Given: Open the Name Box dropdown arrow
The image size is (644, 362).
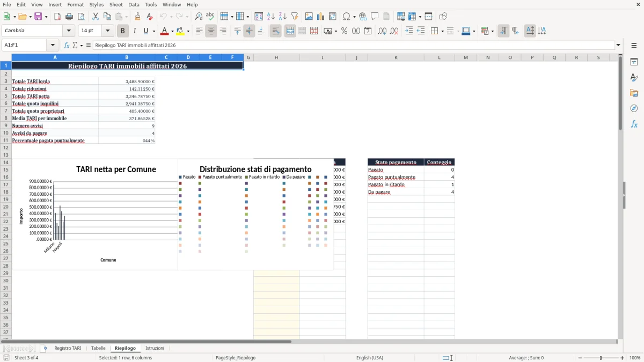Looking at the screenshot, I should coord(53,46).
